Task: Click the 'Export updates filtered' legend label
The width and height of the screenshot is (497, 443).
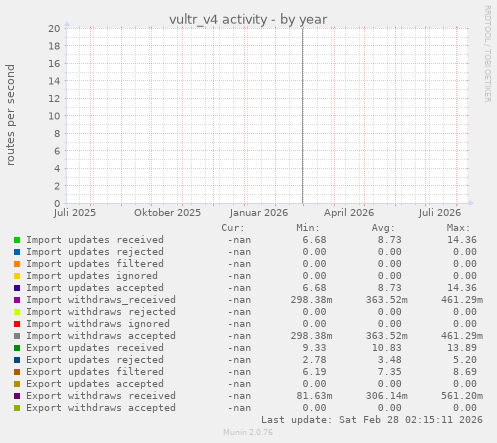Action: coord(95,372)
